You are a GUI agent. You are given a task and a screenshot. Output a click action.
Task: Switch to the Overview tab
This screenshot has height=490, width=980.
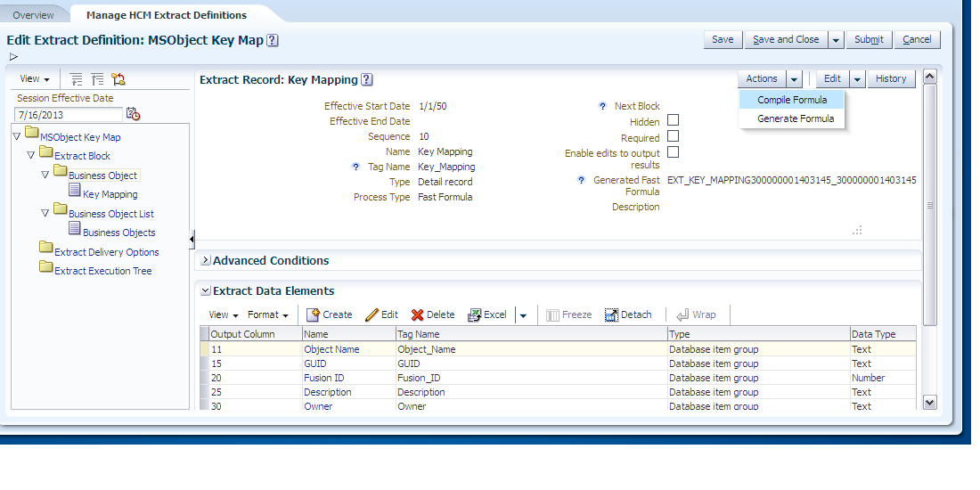pyautogui.click(x=33, y=15)
